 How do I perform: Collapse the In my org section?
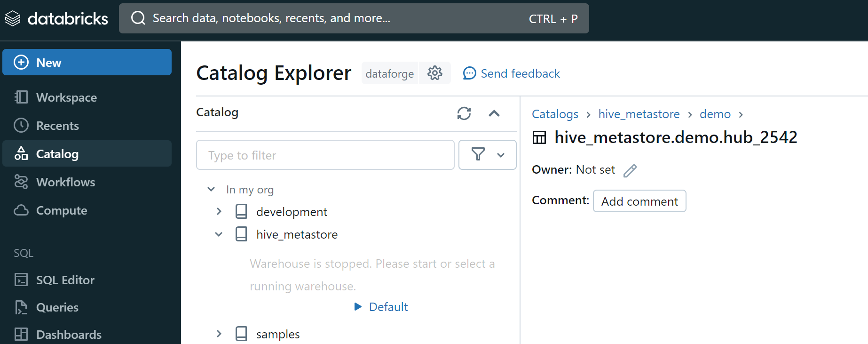tap(211, 189)
